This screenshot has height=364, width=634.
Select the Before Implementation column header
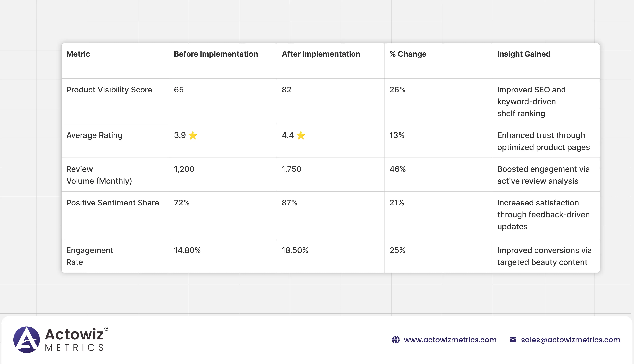(216, 54)
